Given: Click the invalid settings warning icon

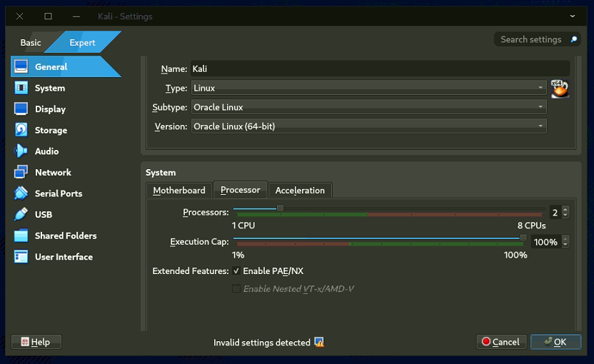Looking at the screenshot, I should click(x=319, y=343).
